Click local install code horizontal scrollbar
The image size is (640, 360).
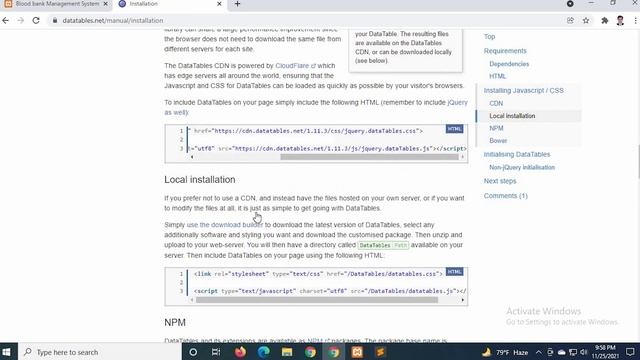(317, 300)
